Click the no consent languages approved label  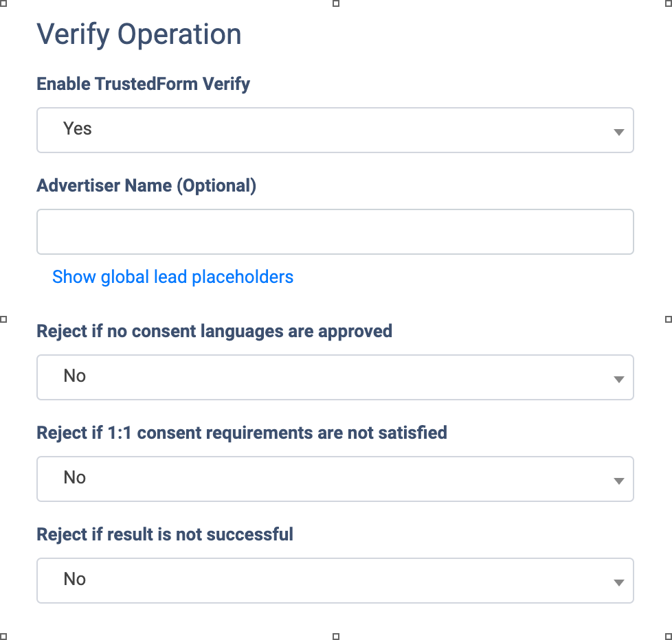tap(214, 331)
